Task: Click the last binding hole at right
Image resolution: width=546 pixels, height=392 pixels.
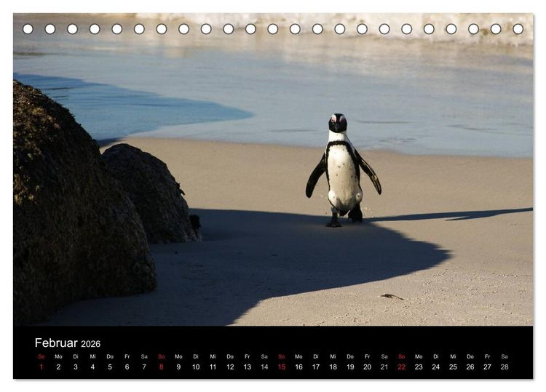Action: 518,29
